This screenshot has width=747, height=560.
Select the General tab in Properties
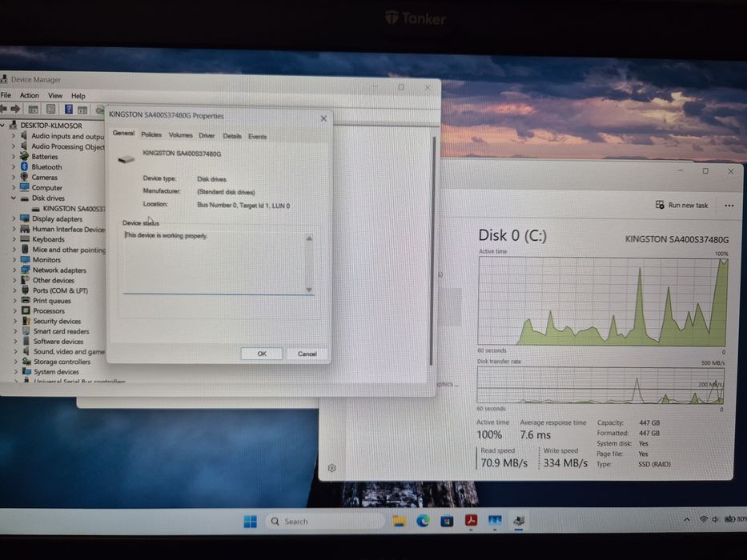pos(123,134)
